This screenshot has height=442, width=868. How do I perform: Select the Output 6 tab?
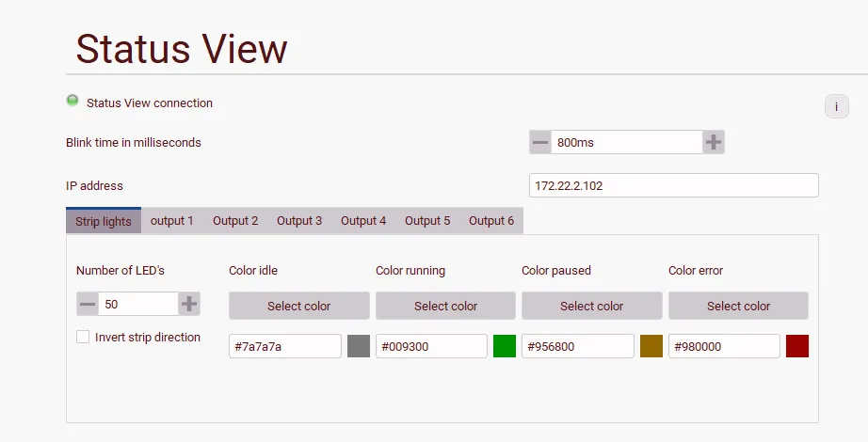click(491, 221)
